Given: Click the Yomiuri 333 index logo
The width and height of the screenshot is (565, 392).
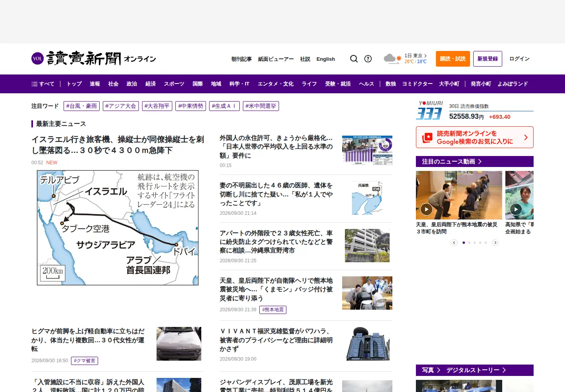Looking at the screenshot, I should click(430, 110).
